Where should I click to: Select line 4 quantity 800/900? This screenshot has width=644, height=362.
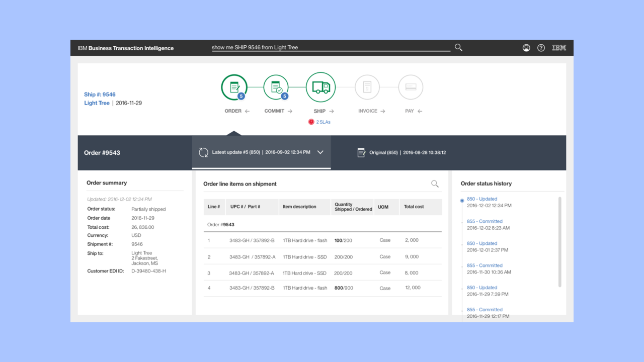click(343, 288)
